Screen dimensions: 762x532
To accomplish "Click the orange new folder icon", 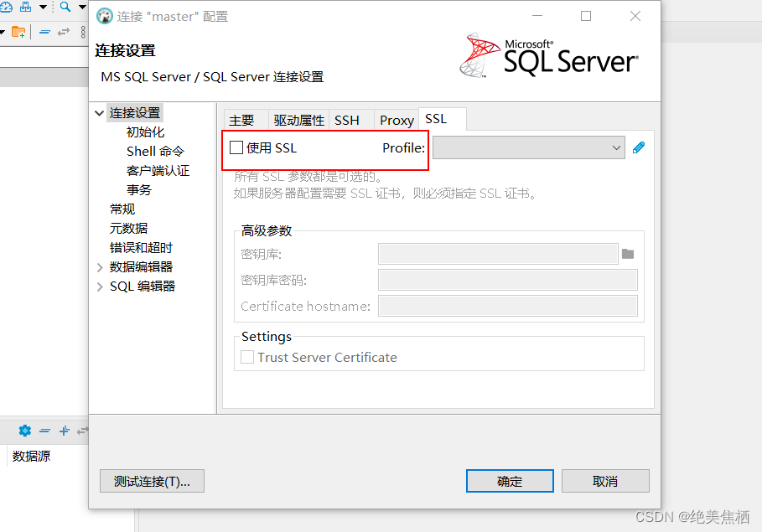I will click(18, 32).
